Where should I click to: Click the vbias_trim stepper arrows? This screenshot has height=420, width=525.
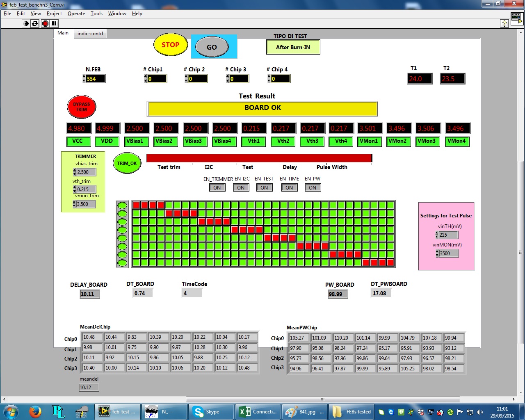(74, 172)
